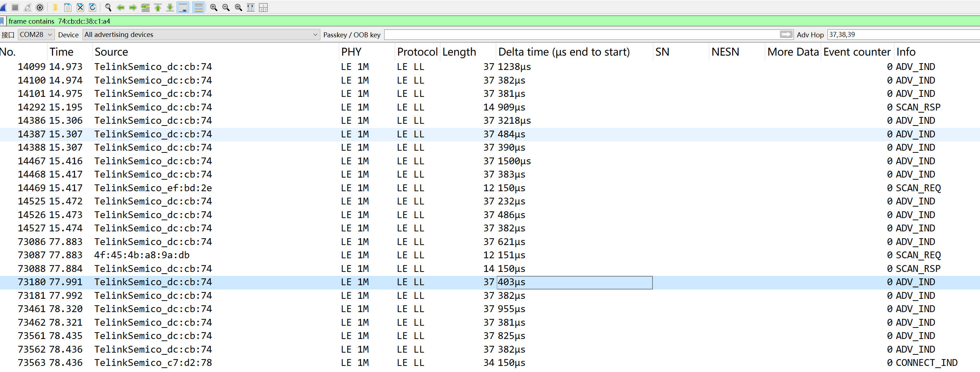Go back to previous packet
This screenshot has width=980, height=372.
(x=121, y=7)
